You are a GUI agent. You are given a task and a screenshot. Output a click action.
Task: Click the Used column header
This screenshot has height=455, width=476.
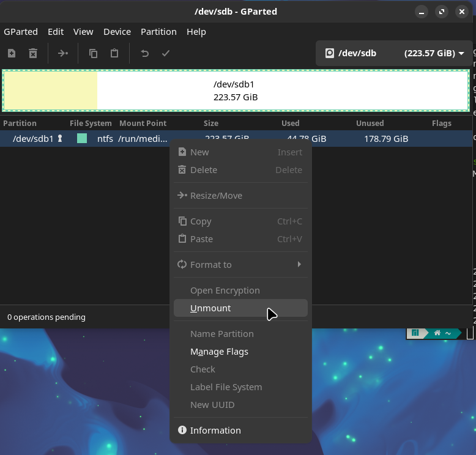[290, 124]
